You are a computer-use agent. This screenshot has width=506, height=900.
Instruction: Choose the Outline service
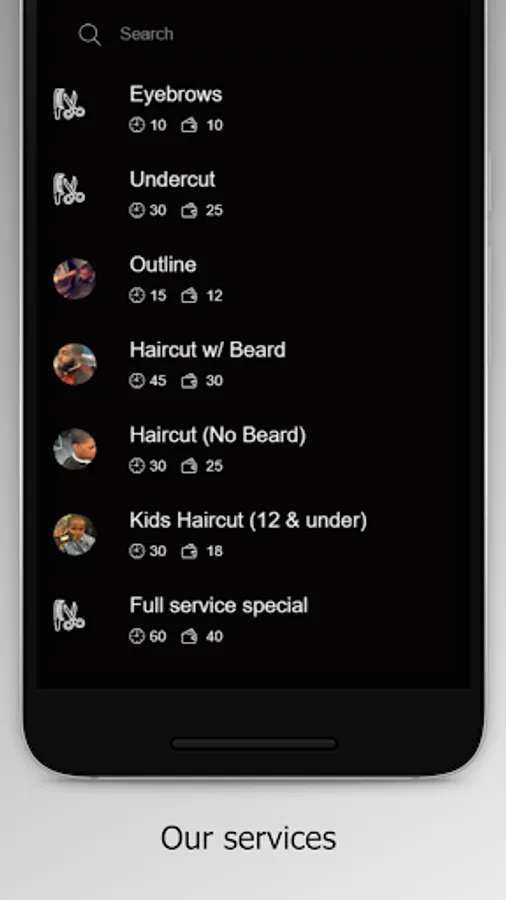254,278
